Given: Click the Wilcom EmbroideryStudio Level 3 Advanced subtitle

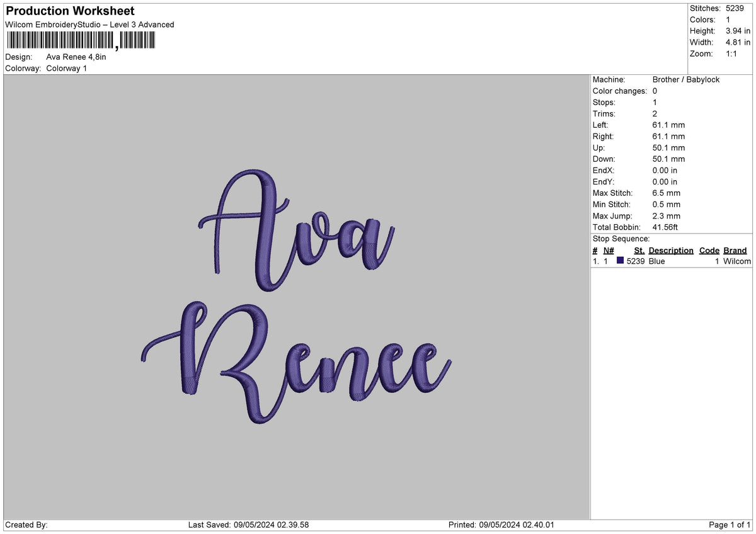Looking at the screenshot, I should pos(88,25).
